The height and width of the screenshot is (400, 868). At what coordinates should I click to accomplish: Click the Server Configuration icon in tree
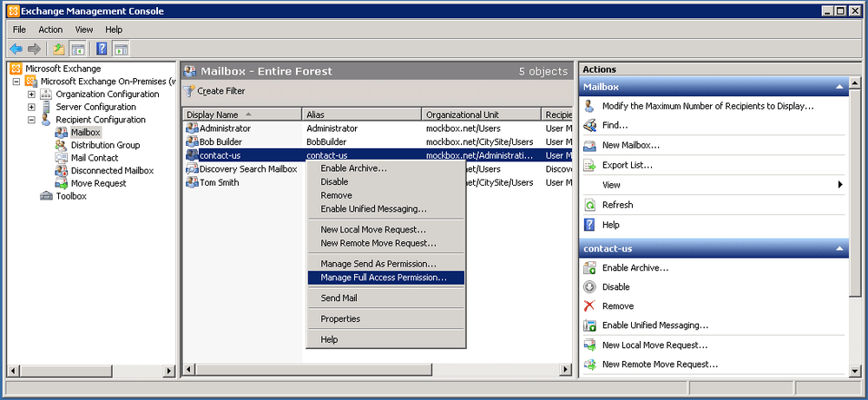pyautogui.click(x=47, y=107)
